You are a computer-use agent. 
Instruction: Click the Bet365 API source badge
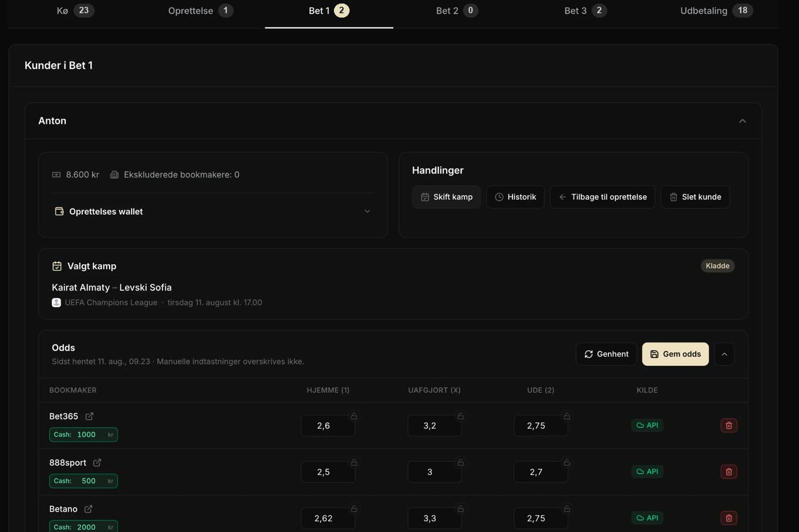tap(647, 425)
